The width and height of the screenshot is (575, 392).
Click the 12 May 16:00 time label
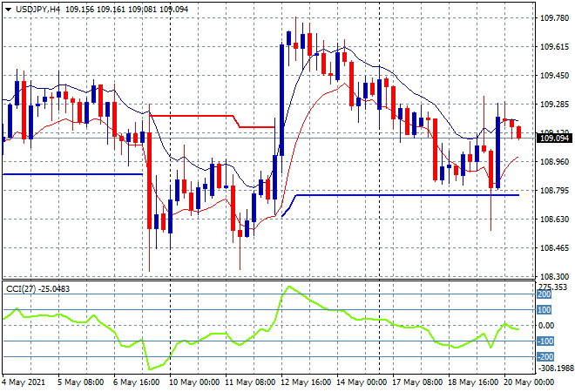tap(306, 382)
